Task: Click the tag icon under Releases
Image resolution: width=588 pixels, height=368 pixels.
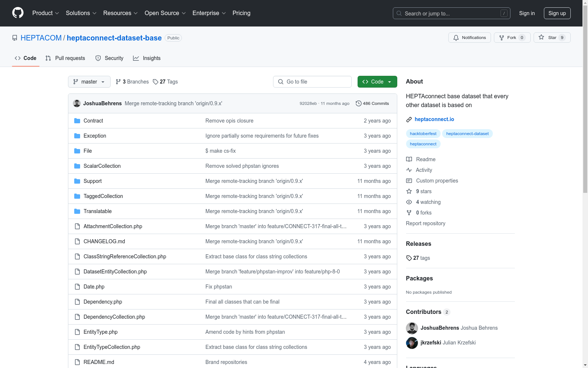Action: point(409,258)
